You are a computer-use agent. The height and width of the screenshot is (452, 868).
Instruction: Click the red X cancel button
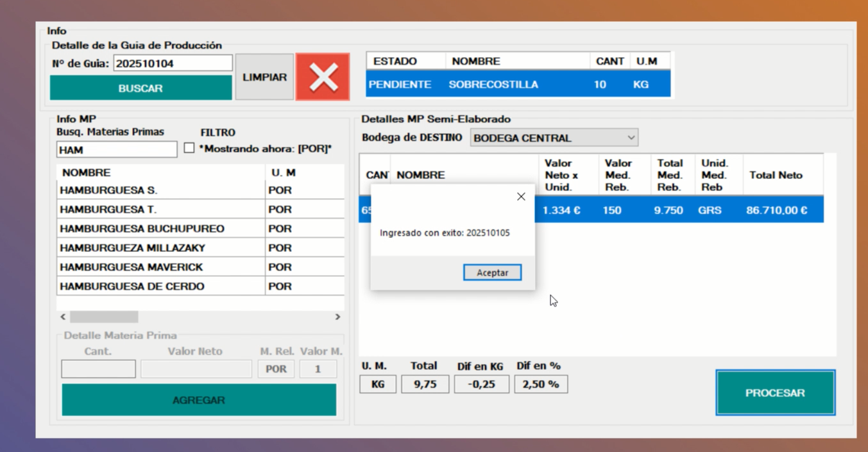(x=323, y=77)
